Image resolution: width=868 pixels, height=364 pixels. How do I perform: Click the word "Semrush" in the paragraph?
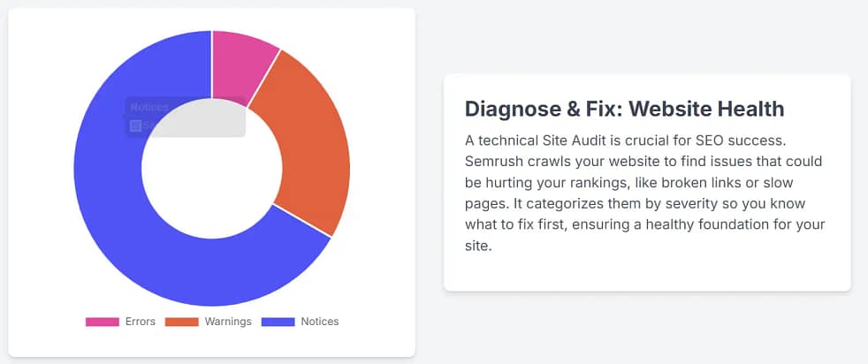pos(493,162)
